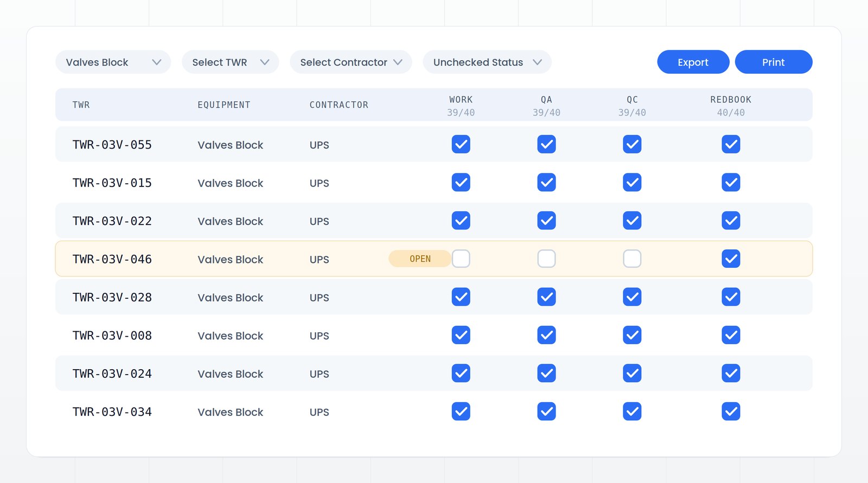This screenshot has width=868, height=483.
Task: Uncheck QC for TWR-03V-008
Action: (x=632, y=335)
